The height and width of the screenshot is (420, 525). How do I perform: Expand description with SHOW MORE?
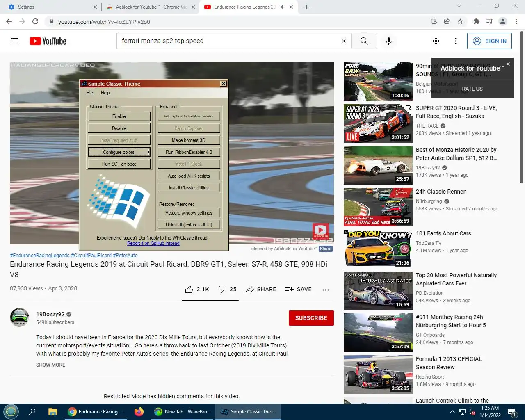click(x=50, y=365)
